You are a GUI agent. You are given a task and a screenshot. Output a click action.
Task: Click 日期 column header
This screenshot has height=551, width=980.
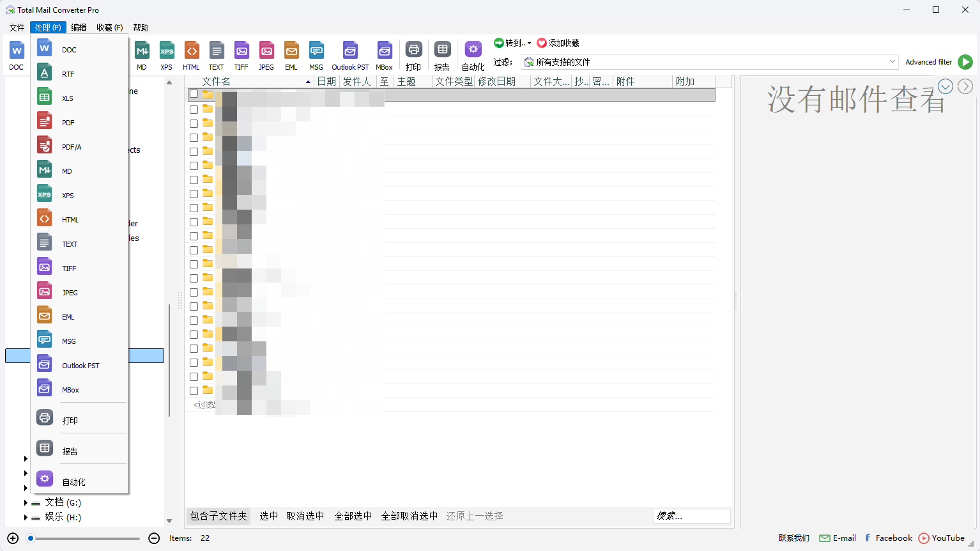[x=326, y=81]
